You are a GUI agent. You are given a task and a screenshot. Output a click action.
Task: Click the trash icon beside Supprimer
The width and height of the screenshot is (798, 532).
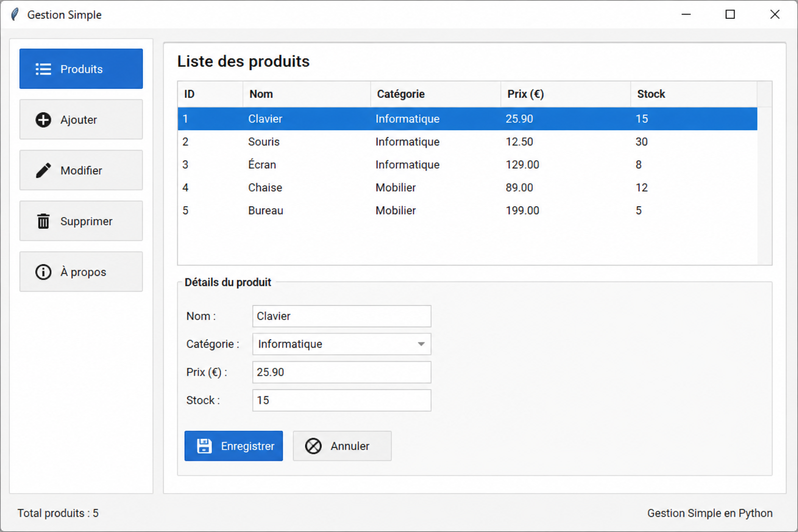(43, 221)
